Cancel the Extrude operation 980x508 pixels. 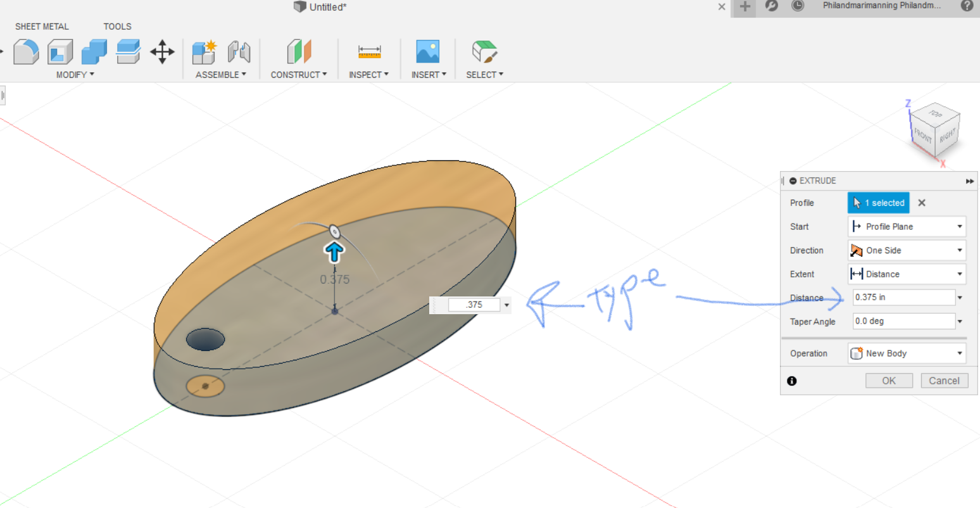[x=945, y=380]
